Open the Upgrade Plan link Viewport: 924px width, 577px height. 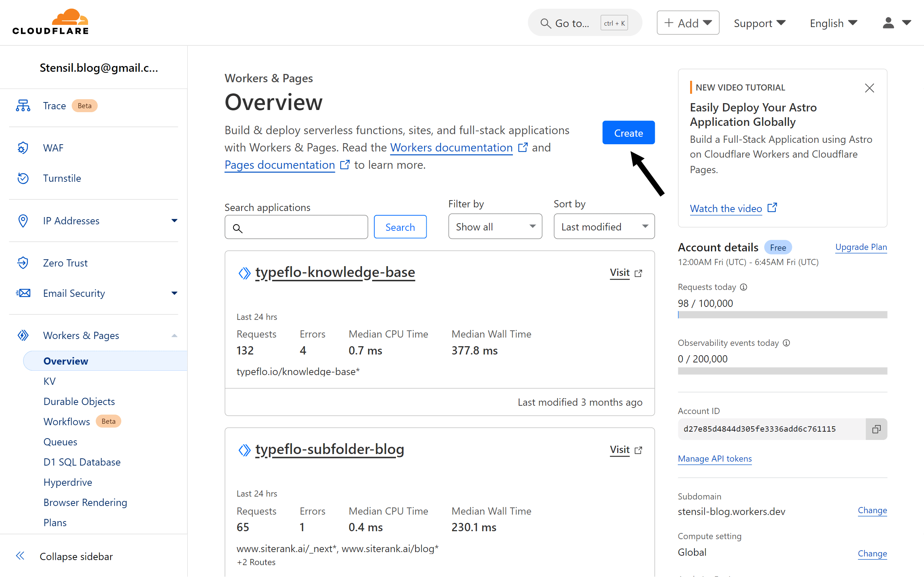(860, 247)
